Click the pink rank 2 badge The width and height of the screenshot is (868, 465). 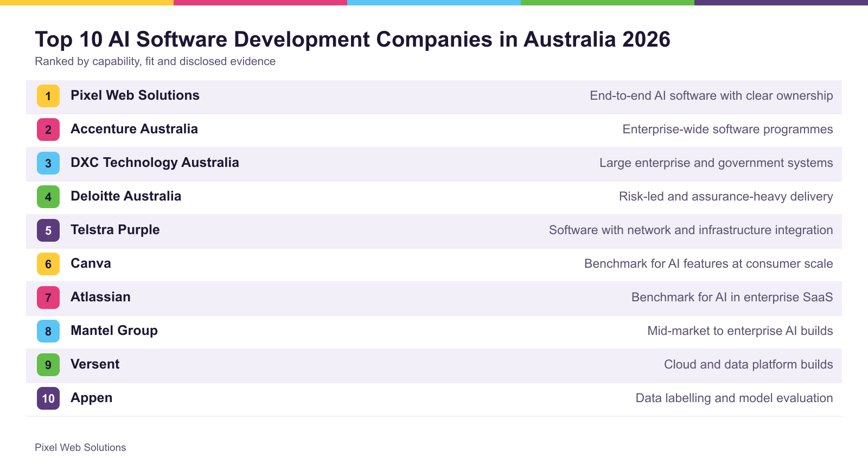tap(48, 130)
